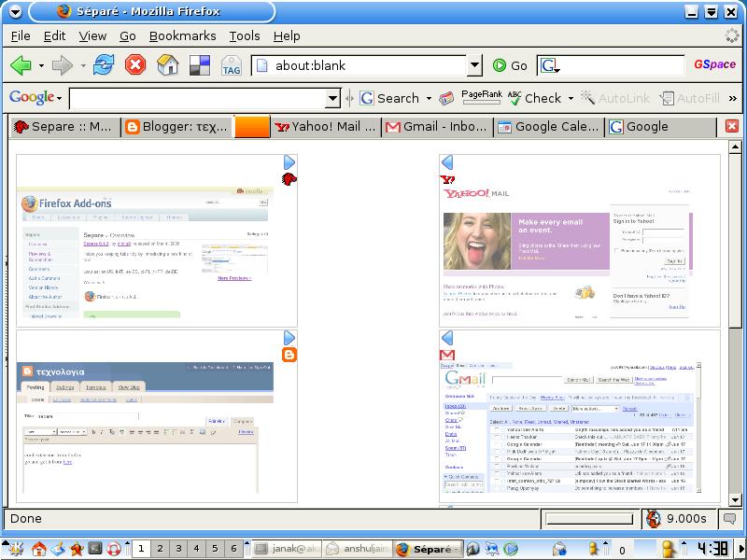Close the current tab with red X
This screenshot has height=560, width=747.
click(x=732, y=126)
